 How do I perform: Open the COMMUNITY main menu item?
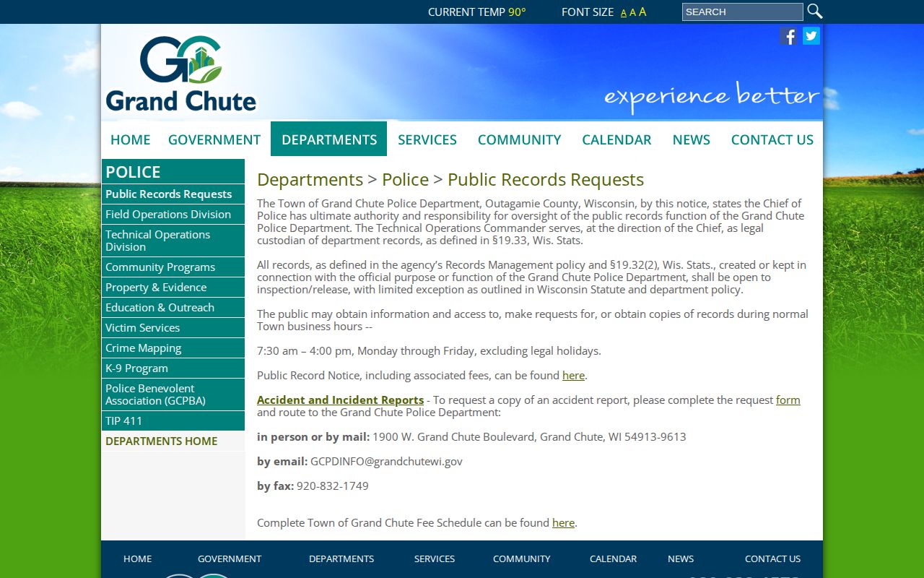[x=520, y=139]
